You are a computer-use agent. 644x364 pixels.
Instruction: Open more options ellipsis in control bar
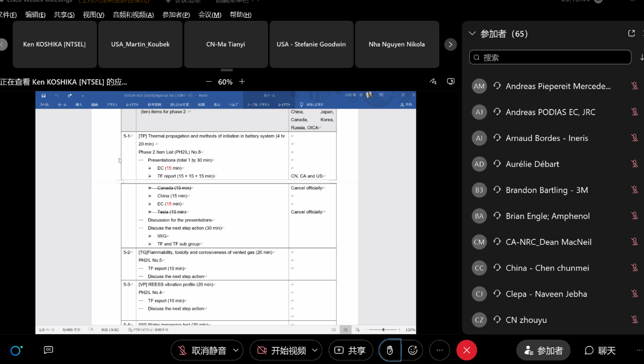pos(440,350)
